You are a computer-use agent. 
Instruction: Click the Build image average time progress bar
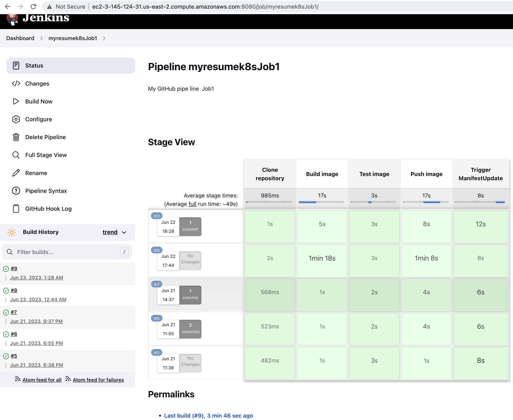click(321, 202)
